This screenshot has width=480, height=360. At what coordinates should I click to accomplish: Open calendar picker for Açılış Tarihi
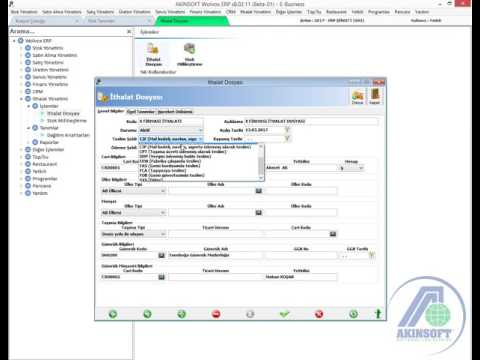[287, 130]
